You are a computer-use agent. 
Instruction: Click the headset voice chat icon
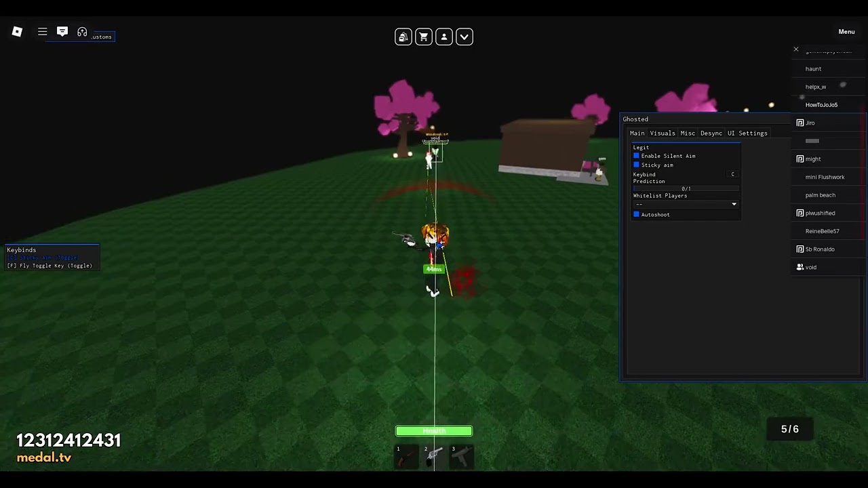(82, 32)
